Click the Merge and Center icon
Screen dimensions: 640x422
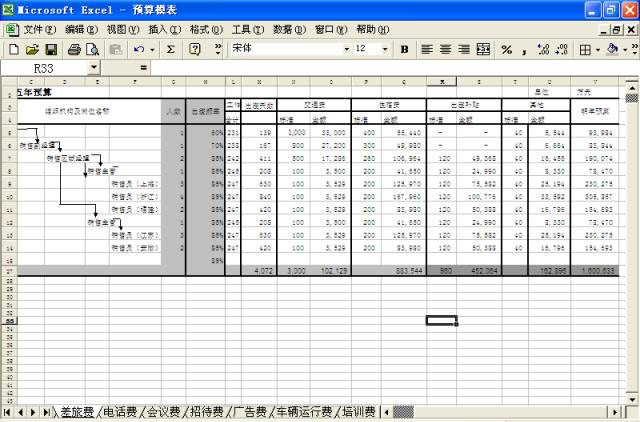point(483,49)
